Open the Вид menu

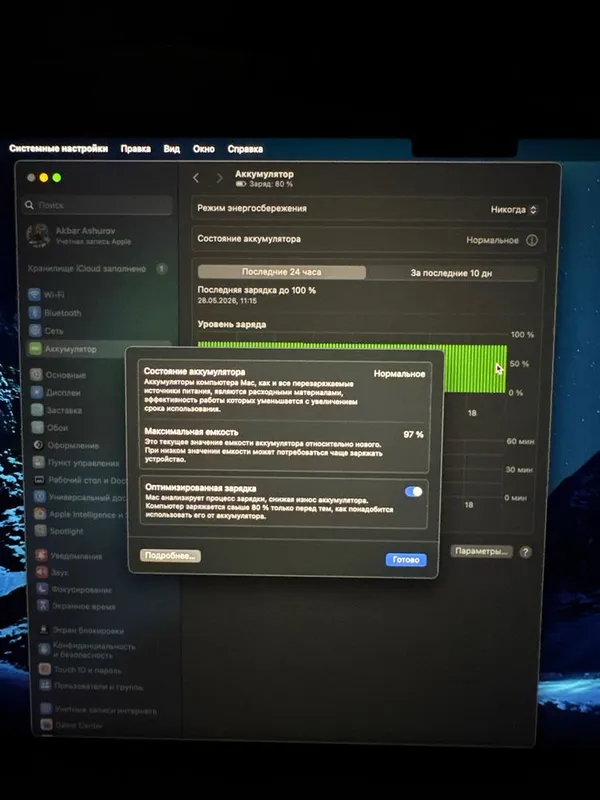tap(171, 148)
